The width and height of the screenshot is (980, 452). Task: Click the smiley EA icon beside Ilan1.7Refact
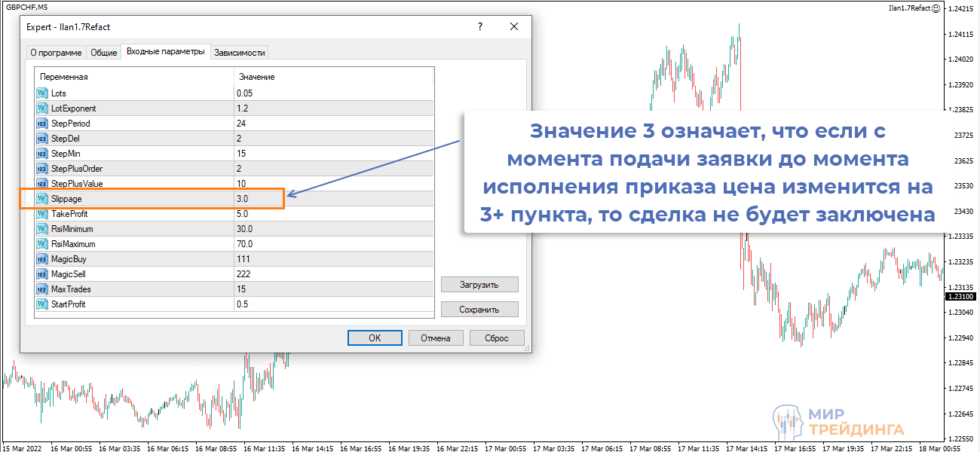click(935, 7)
